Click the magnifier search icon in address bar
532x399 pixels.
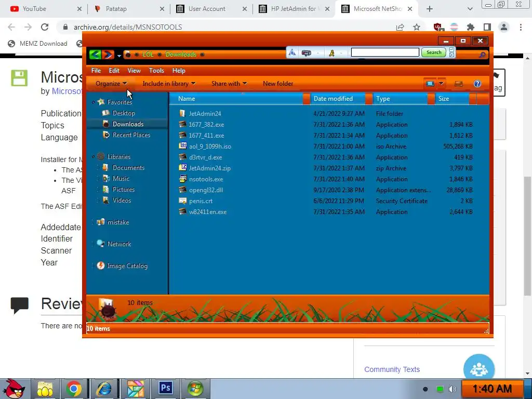482,55
